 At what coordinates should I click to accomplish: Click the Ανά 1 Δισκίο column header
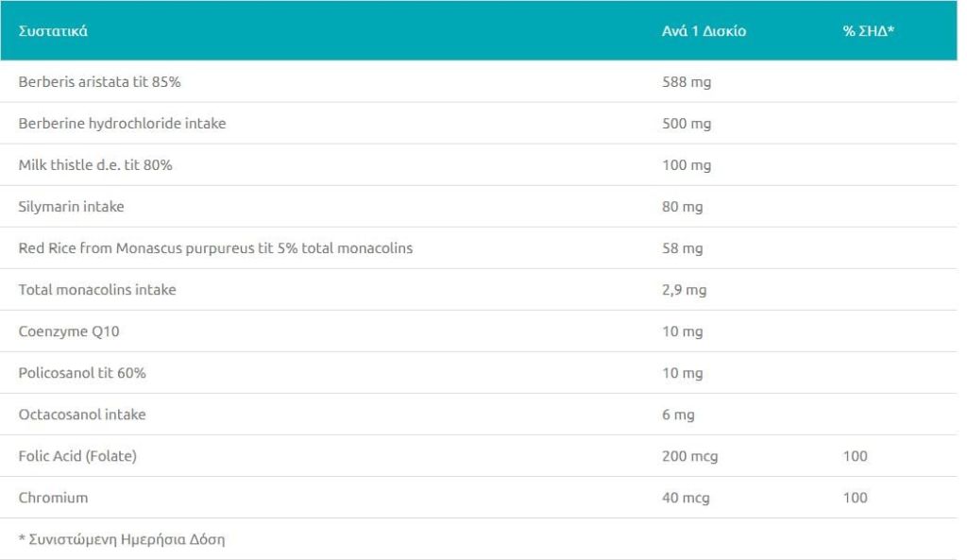coord(704,31)
